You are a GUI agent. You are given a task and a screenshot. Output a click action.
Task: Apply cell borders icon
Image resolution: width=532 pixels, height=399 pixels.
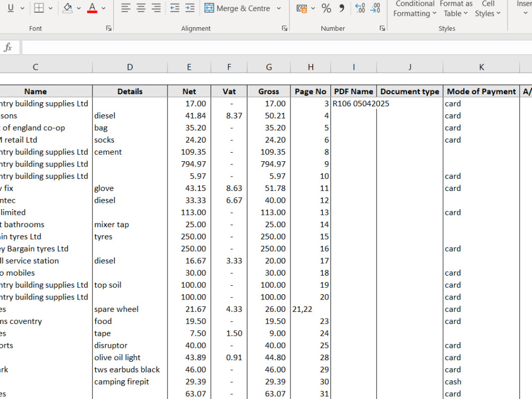39,8
